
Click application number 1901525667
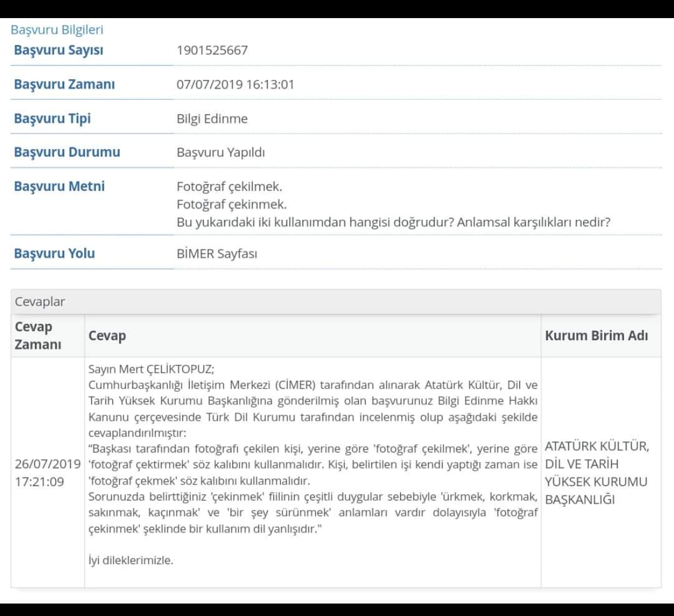click(212, 51)
